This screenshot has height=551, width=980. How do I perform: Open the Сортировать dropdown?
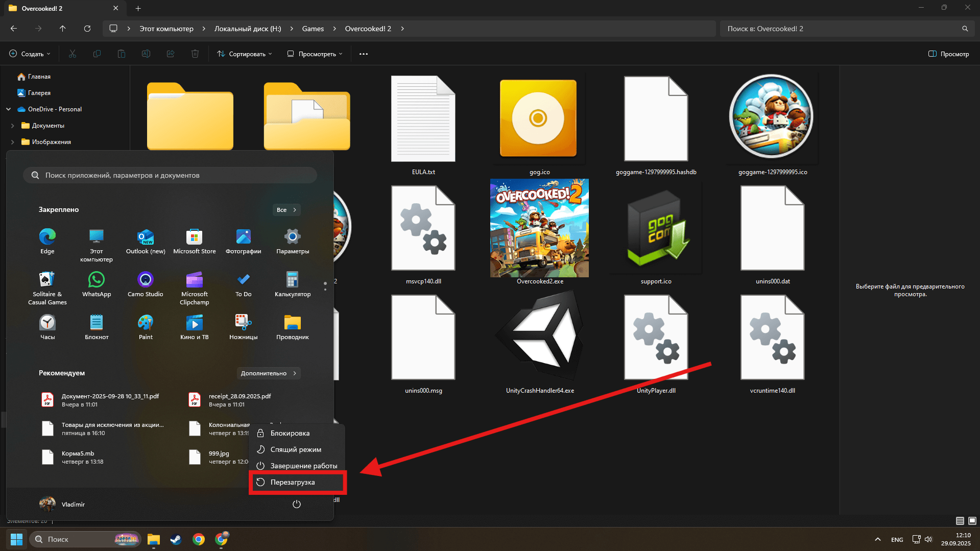(245, 54)
